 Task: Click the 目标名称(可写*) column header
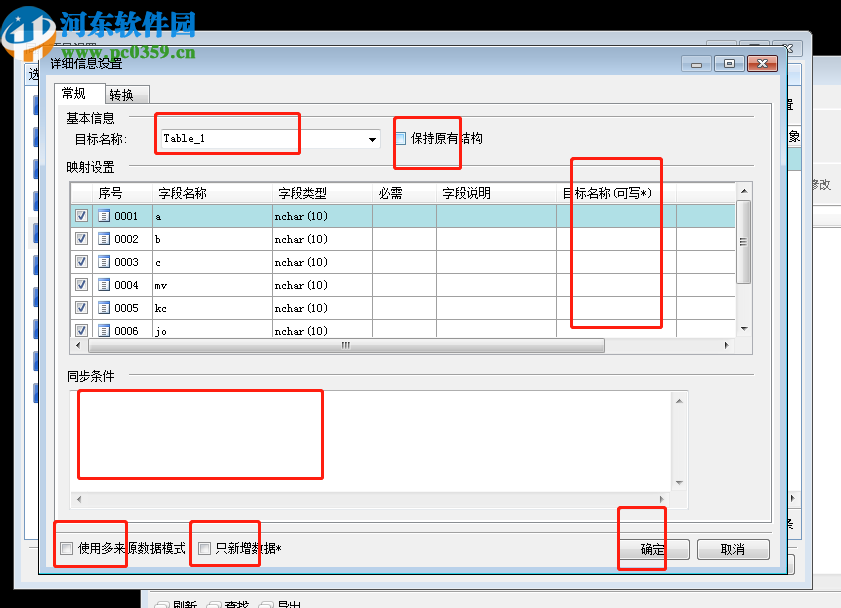[616, 193]
